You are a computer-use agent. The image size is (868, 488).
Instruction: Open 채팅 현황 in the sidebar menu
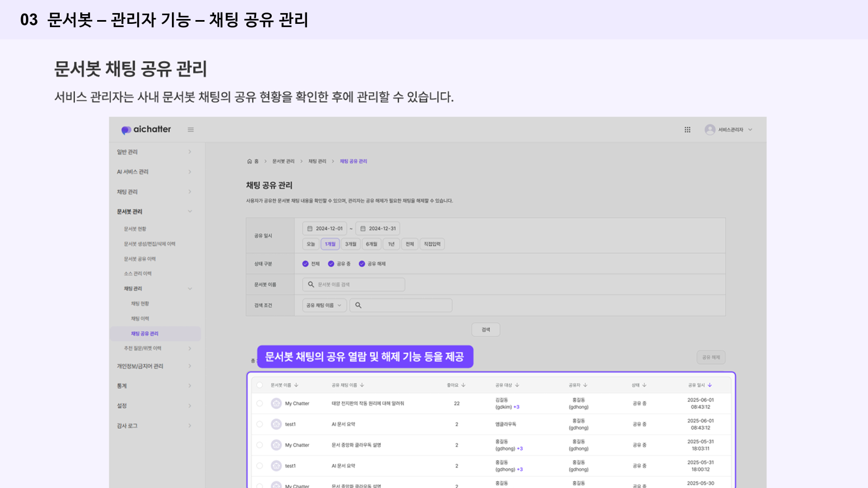pyautogui.click(x=140, y=304)
